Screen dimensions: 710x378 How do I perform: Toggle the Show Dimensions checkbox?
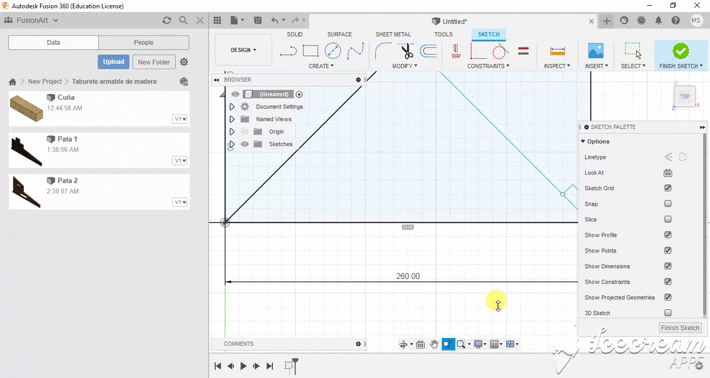click(667, 266)
